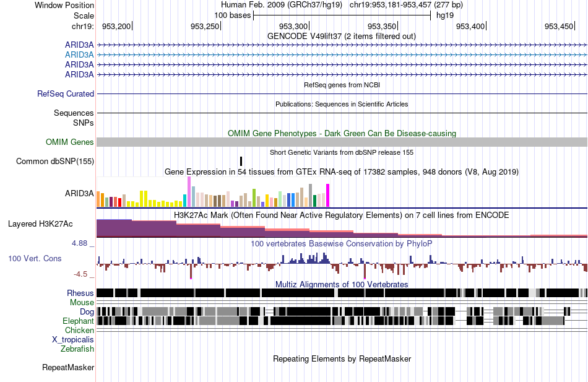Select the black SNP tick in Common dbSNP track
This screenshot has width=588, height=382.
(241, 162)
